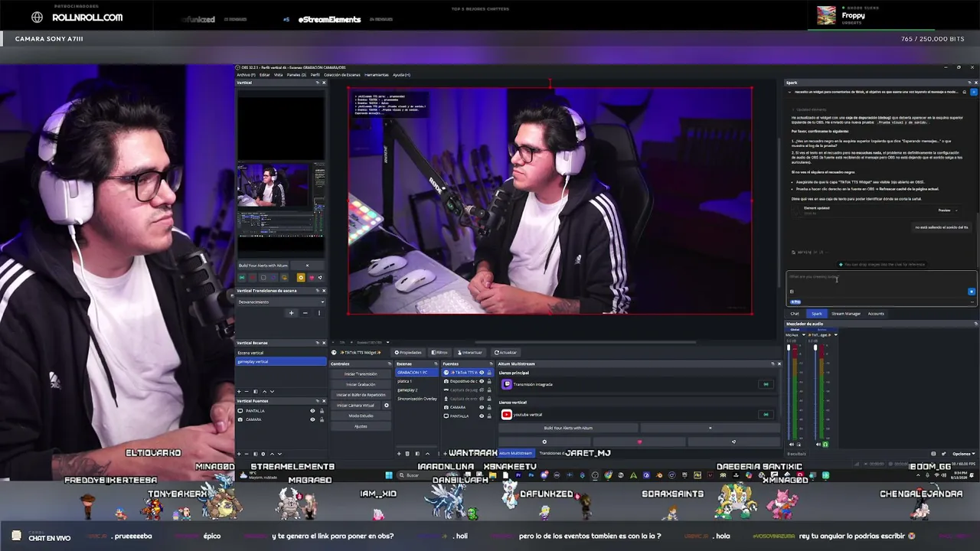Click the YouTube icon in Lienzo vertical

point(506,415)
